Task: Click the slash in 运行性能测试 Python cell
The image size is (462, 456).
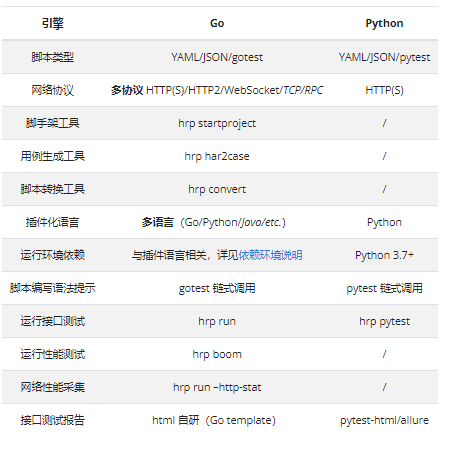Action: (384, 354)
